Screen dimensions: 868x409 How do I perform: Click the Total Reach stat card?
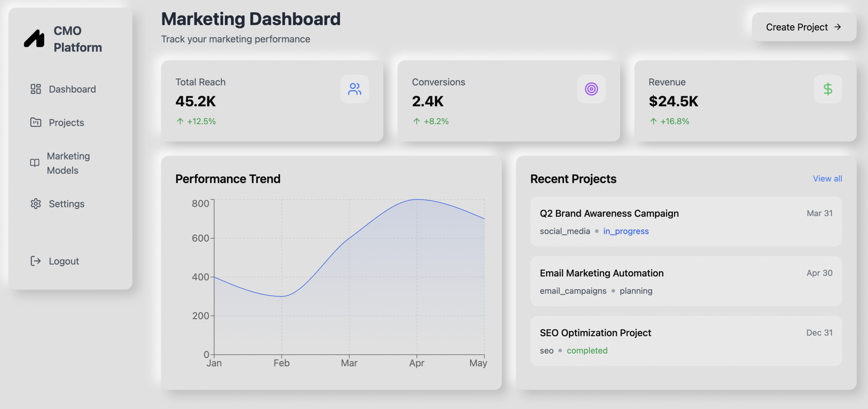[x=272, y=101]
